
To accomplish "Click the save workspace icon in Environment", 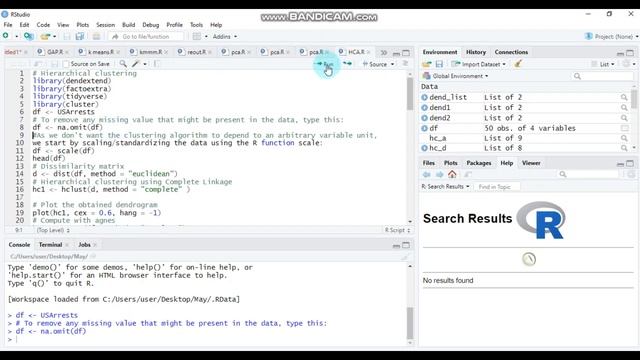I will 439,64.
